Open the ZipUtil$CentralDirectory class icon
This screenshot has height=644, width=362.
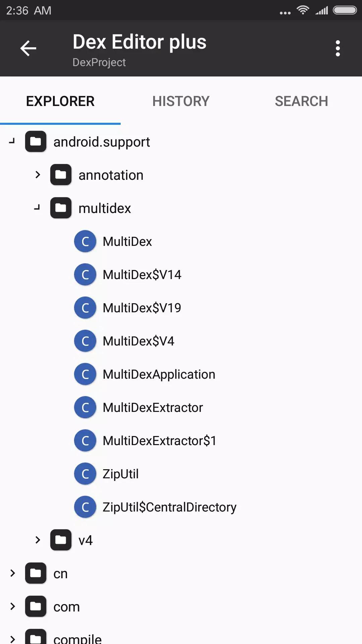(x=85, y=506)
